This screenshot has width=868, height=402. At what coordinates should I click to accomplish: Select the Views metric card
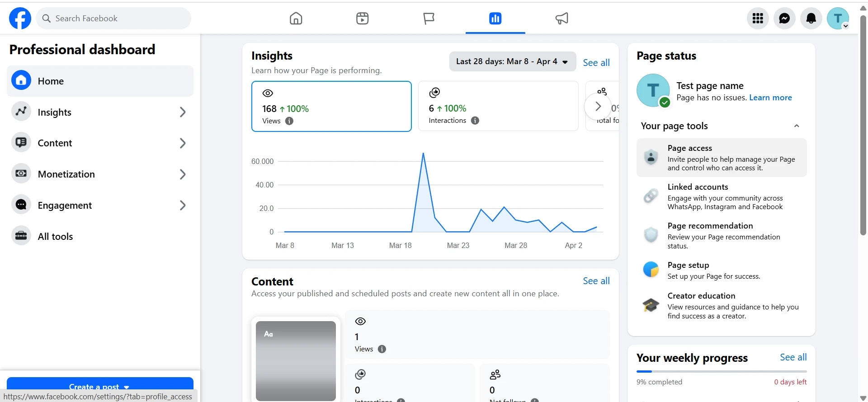(x=331, y=107)
